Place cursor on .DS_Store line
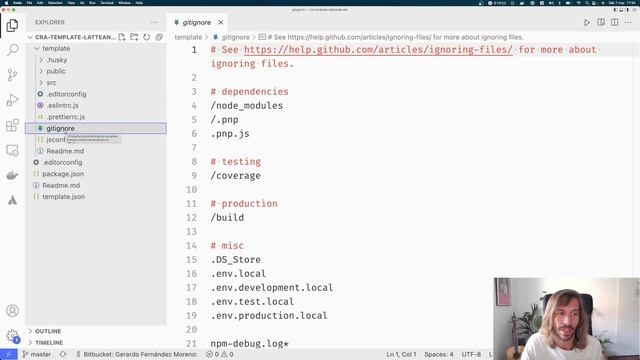The width and height of the screenshot is (640, 360). point(236,260)
